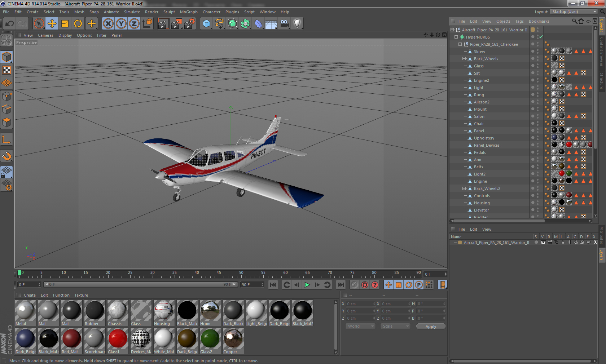Viewport: 606px width, 364px height.
Task: Open Edit Render Settings
Action: tap(189, 24)
